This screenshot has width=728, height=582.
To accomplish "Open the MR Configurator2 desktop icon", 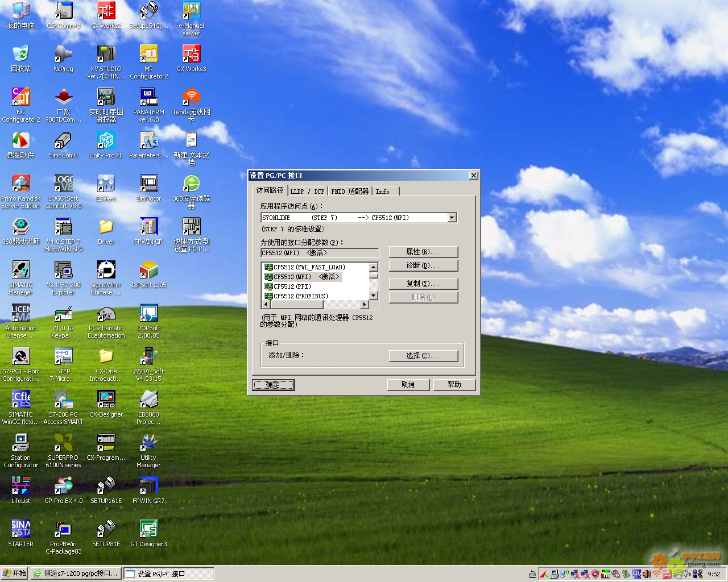I will point(149,61).
